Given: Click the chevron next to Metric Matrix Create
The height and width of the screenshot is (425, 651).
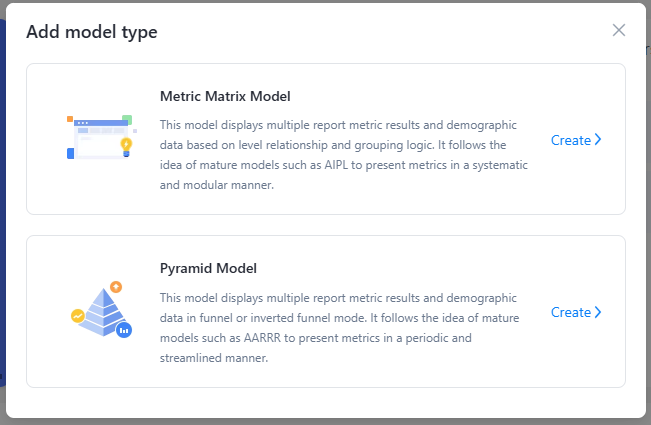Looking at the screenshot, I should point(598,140).
